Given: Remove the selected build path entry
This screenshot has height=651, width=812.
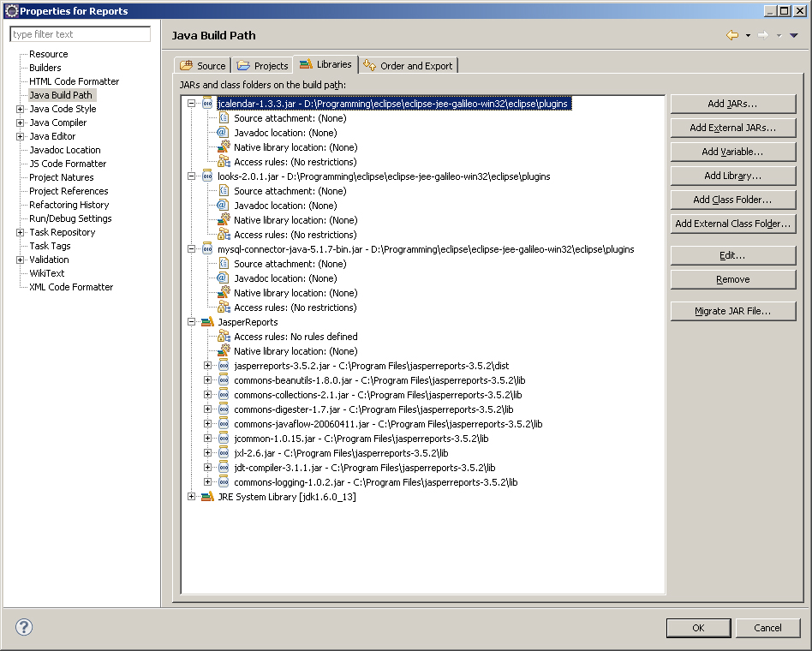Looking at the screenshot, I should [x=732, y=279].
